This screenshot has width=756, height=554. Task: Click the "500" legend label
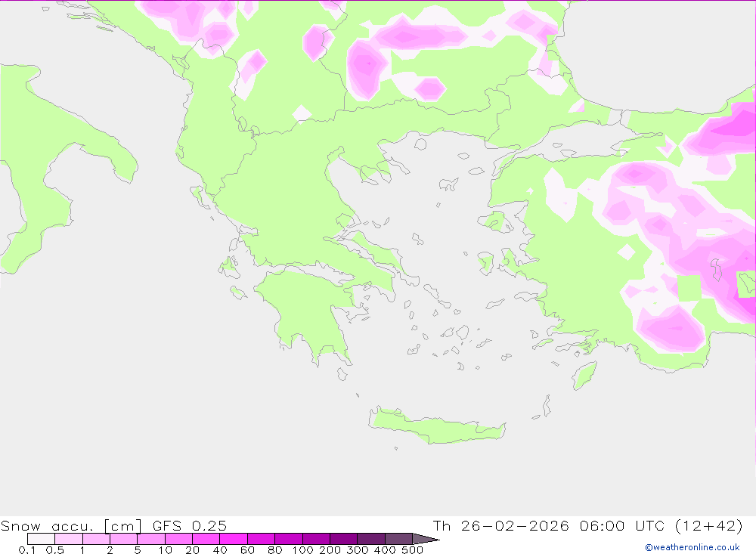[x=413, y=549]
